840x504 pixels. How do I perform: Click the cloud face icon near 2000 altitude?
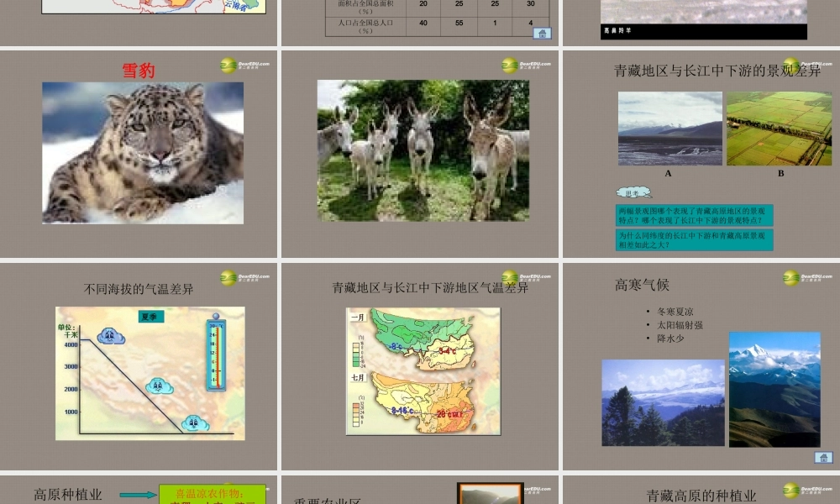[x=159, y=386]
